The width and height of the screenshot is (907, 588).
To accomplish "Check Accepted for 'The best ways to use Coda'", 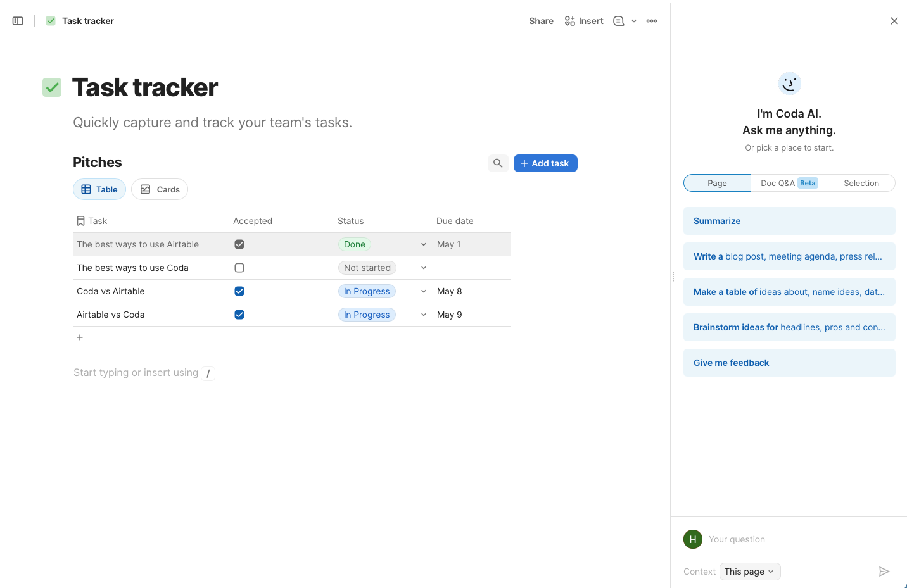I will 239,267.
